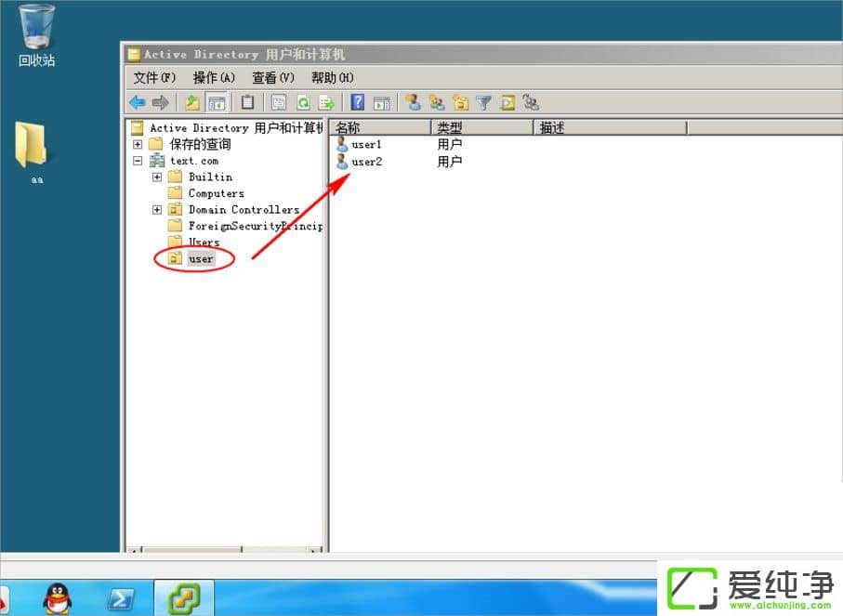Open the 文件(F) menu
843x616 pixels.
pos(154,78)
